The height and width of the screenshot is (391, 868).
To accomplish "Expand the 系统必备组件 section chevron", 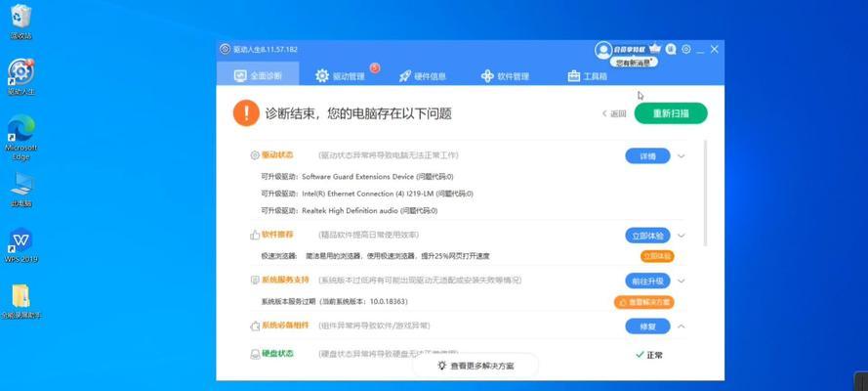I will pos(682,326).
